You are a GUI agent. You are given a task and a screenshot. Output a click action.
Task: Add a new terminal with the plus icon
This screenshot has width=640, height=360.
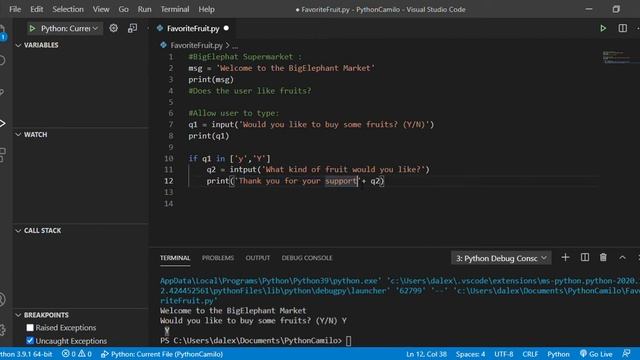click(x=565, y=258)
